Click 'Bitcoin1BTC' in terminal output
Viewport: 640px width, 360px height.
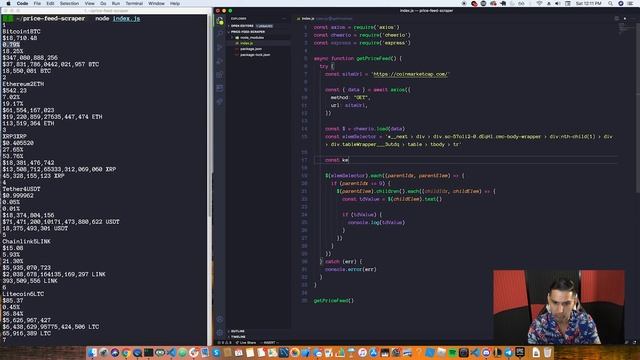[21, 31]
